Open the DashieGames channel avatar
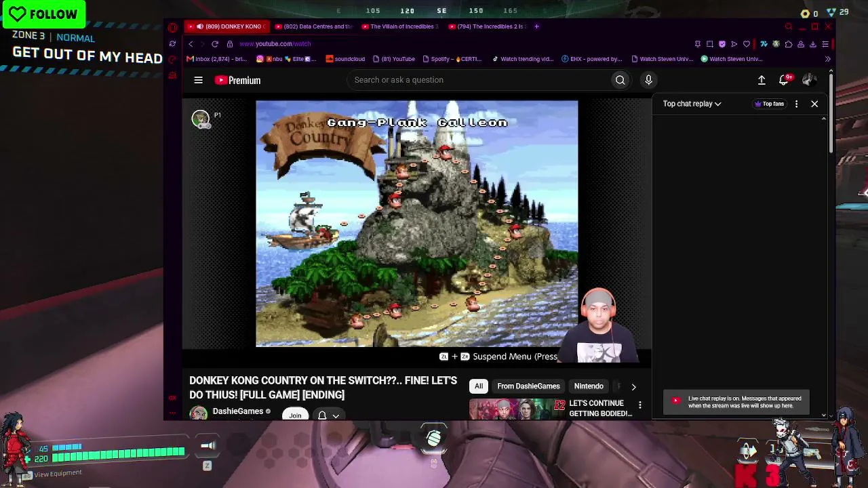The height and width of the screenshot is (488, 868). [199, 413]
